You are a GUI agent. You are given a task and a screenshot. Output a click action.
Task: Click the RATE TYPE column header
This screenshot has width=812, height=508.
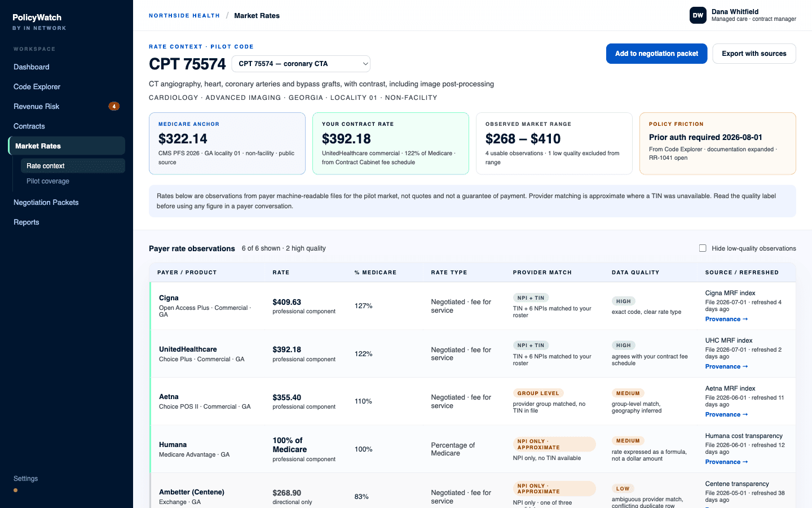[x=449, y=272]
